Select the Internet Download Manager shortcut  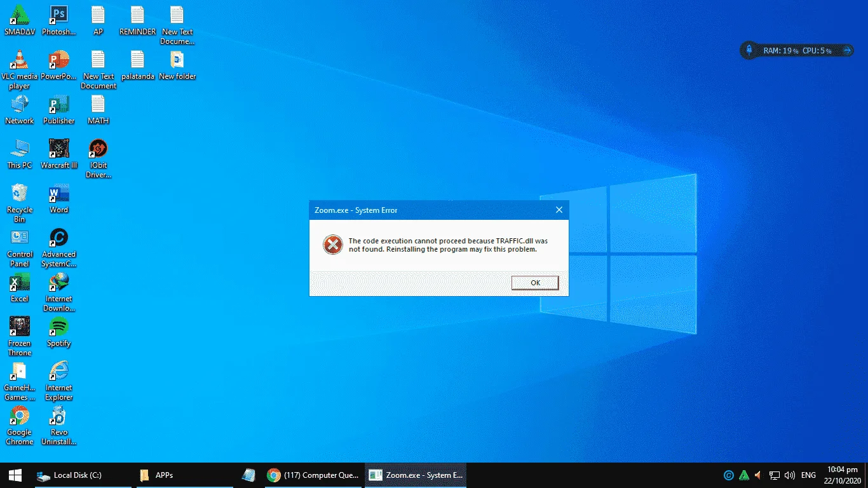(58, 292)
